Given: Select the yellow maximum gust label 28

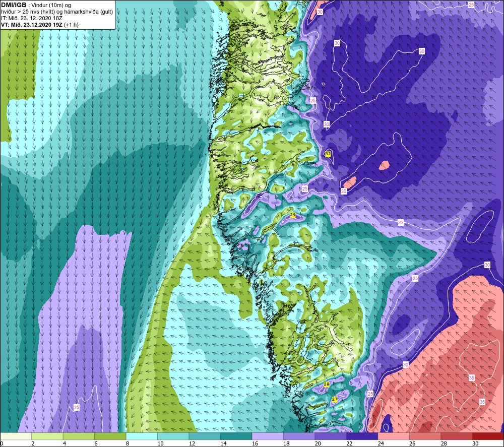Looking at the screenshot, I should click(327, 385).
